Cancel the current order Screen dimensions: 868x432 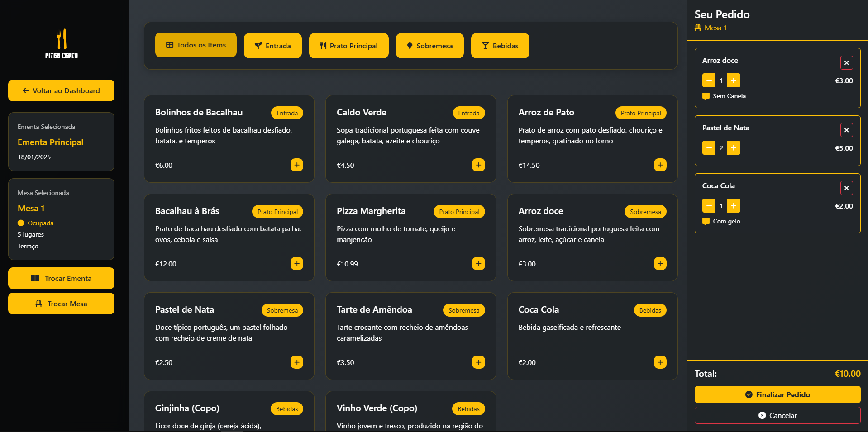pyautogui.click(x=777, y=415)
